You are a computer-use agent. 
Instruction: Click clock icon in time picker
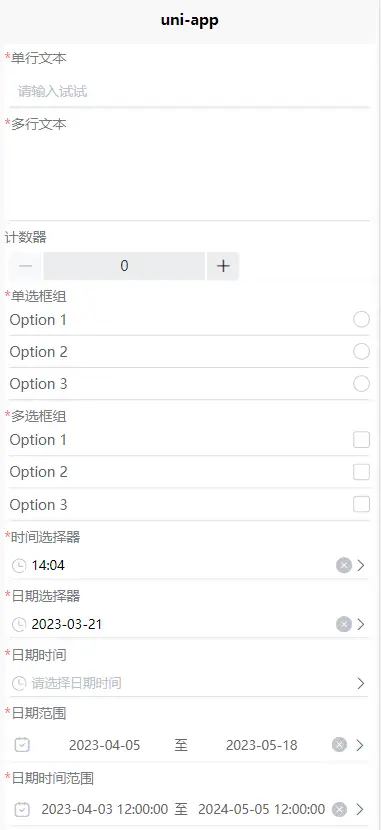click(x=19, y=566)
